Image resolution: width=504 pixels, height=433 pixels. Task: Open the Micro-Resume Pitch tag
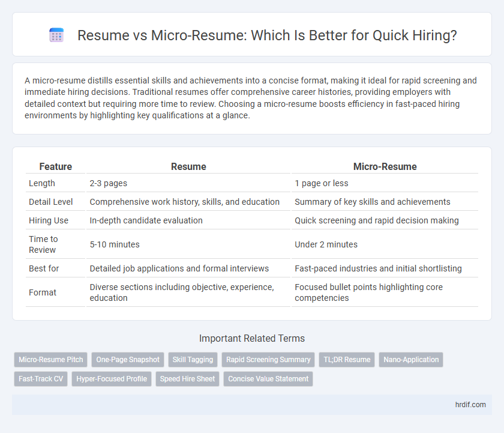(51, 360)
